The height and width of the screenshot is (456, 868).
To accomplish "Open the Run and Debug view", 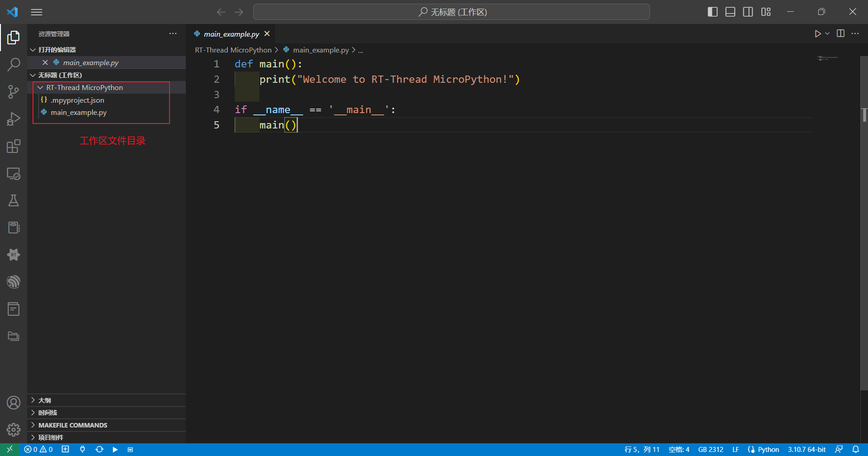I will [14, 119].
